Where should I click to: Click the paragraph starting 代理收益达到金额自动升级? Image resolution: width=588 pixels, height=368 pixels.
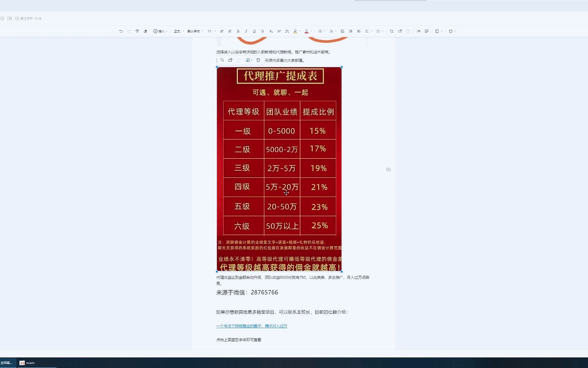(293, 280)
